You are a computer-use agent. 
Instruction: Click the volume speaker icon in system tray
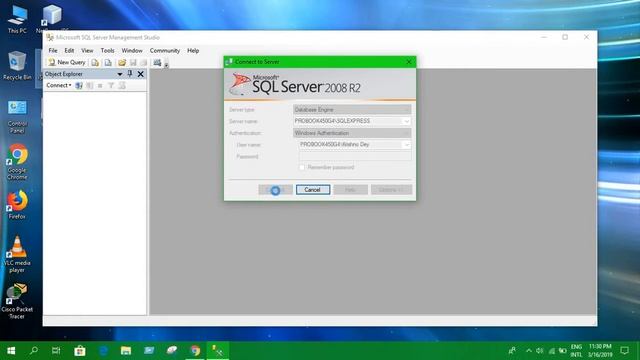coord(540,351)
